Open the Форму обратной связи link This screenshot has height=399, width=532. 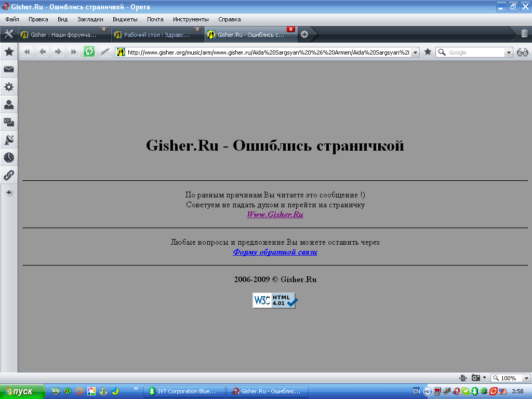275,252
